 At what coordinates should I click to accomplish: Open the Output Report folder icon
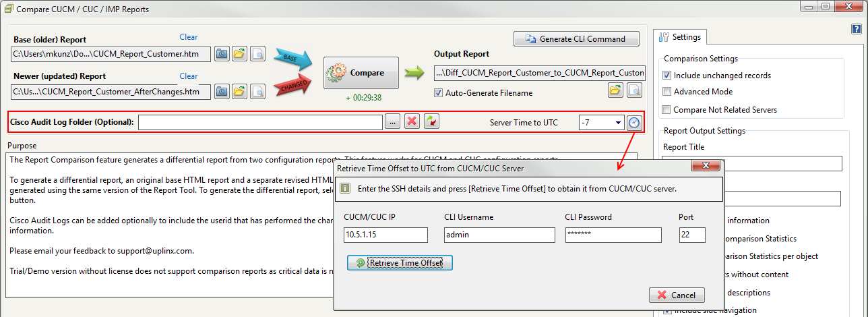point(615,90)
